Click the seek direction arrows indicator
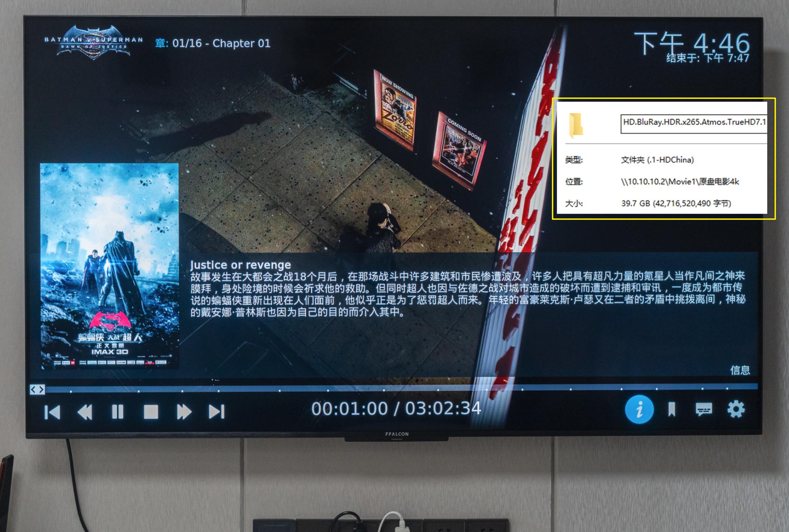The image size is (789, 532). point(37,390)
